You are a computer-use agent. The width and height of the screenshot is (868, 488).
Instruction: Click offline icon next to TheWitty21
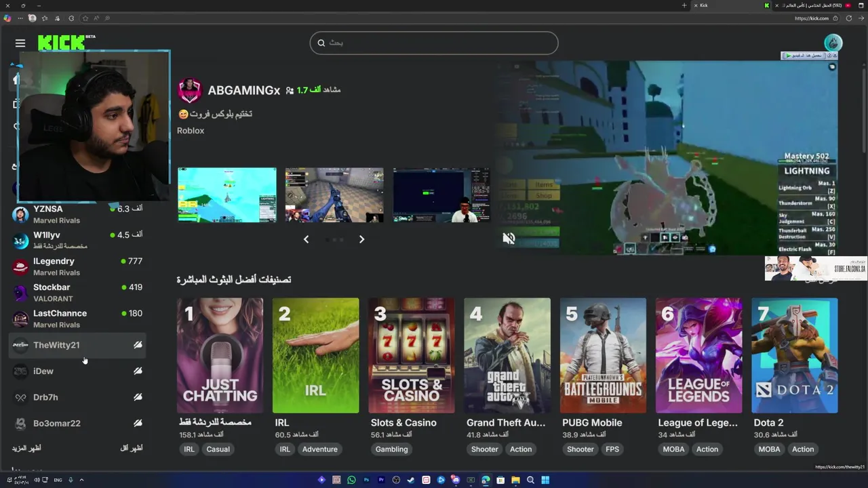click(138, 345)
